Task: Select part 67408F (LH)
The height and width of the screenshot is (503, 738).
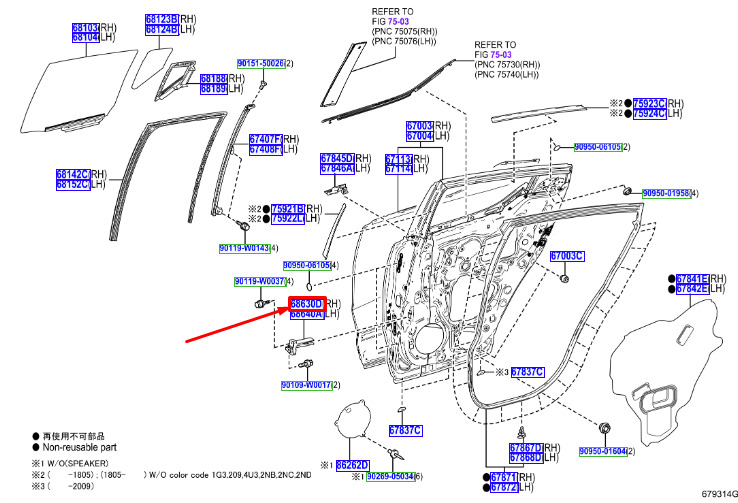Action: [265, 150]
